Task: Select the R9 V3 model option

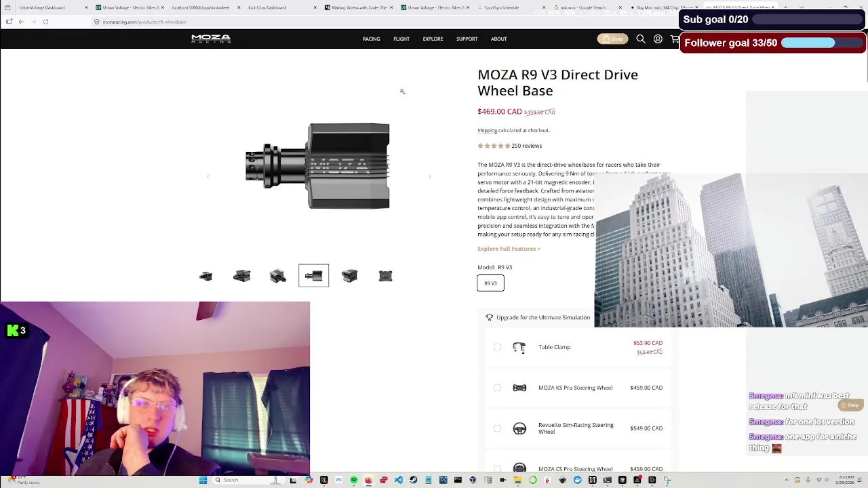Action: (x=490, y=283)
